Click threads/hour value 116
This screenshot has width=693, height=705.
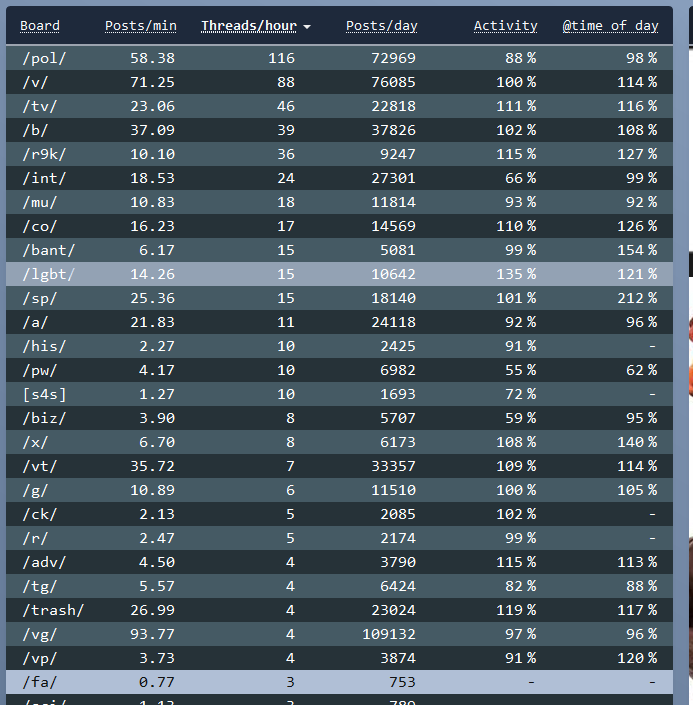tap(282, 58)
